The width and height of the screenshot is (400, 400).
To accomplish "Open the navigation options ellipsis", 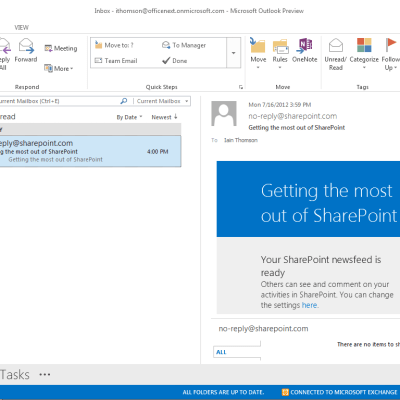I will [x=45, y=375].
